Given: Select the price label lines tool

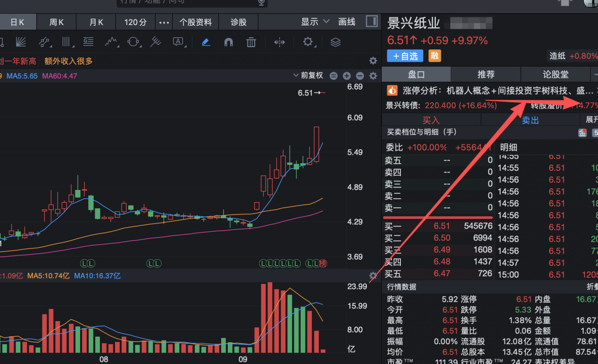Looking at the screenshot, I should [x=88, y=42].
